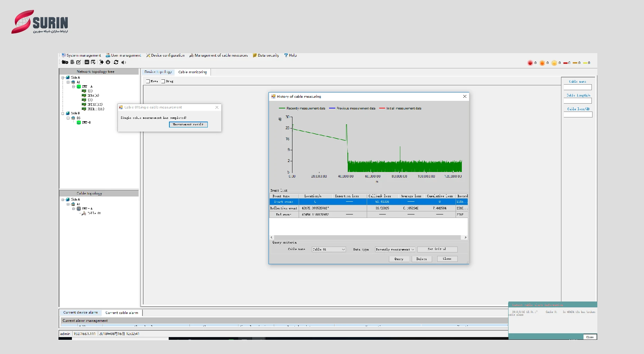
Task: Tick the Move checkbox
Action: 148,81
